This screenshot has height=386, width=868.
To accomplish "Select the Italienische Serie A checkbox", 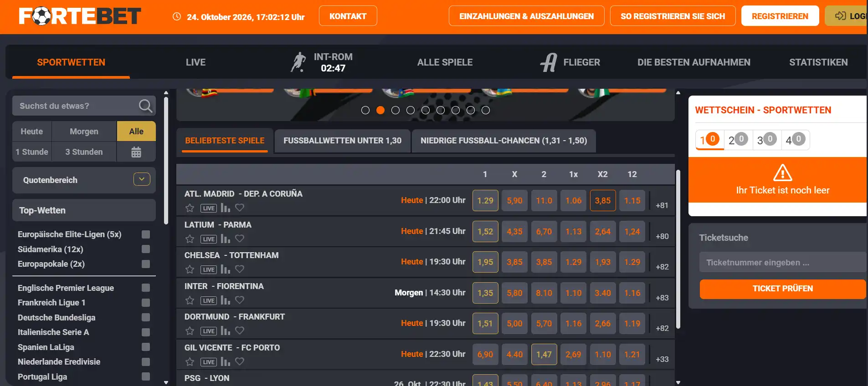I will click(x=146, y=332).
